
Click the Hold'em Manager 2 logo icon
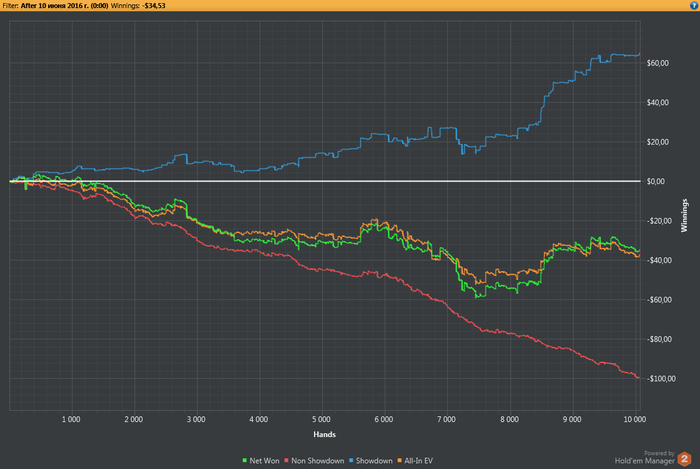(684, 459)
